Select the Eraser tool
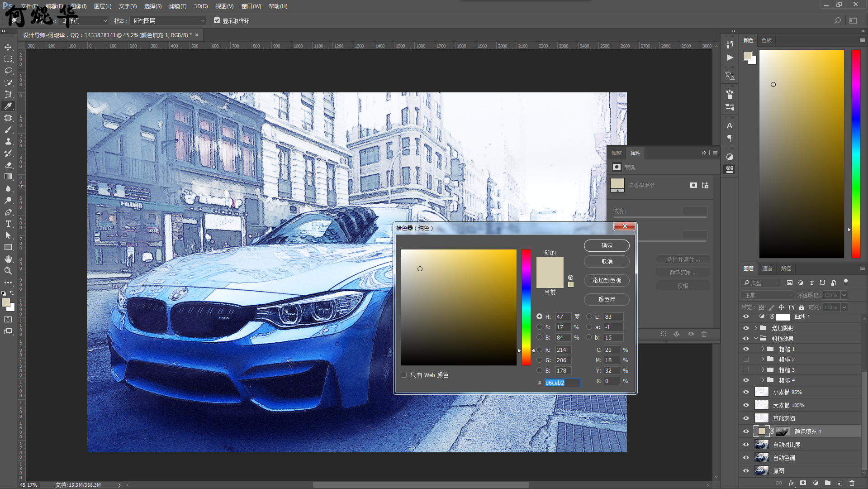The width and height of the screenshot is (868, 489). (8, 165)
